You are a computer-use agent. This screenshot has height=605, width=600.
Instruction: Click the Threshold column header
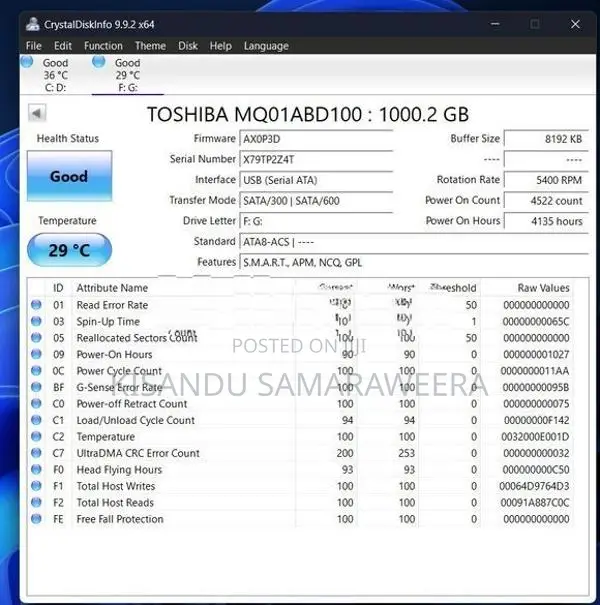453,288
